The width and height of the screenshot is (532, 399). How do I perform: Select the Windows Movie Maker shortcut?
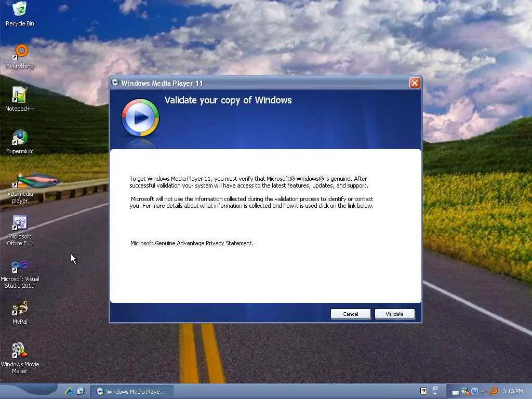20,358
